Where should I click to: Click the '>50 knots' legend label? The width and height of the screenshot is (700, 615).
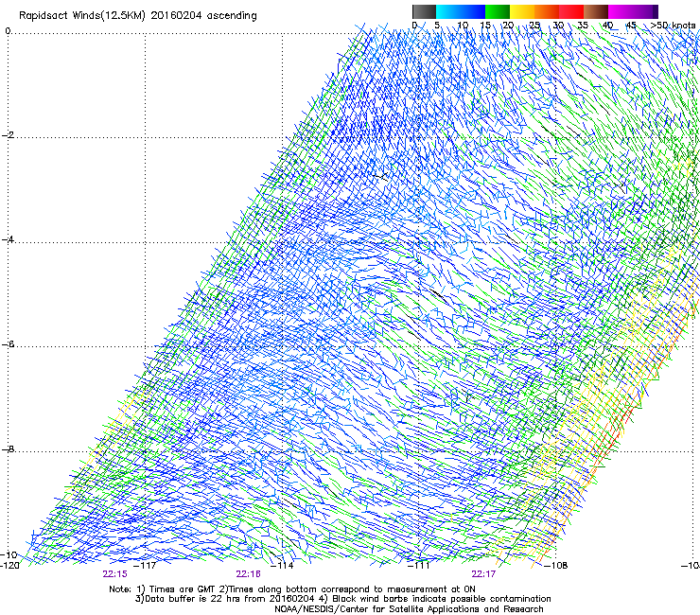[x=673, y=26]
